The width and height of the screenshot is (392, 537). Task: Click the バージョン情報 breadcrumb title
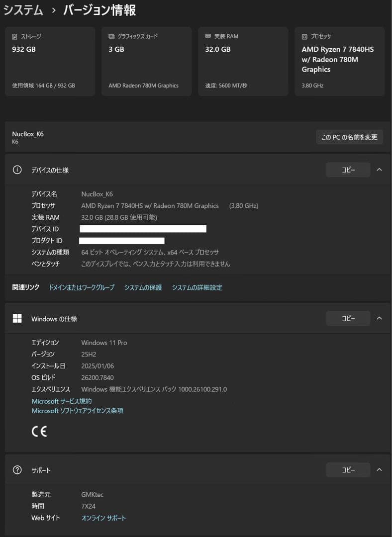point(99,10)
